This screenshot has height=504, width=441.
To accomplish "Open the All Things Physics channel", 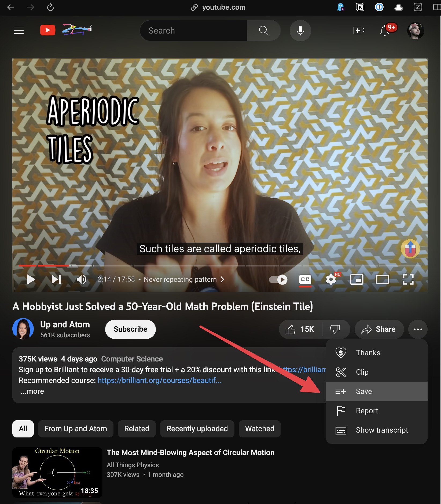I will click(133, 465).
